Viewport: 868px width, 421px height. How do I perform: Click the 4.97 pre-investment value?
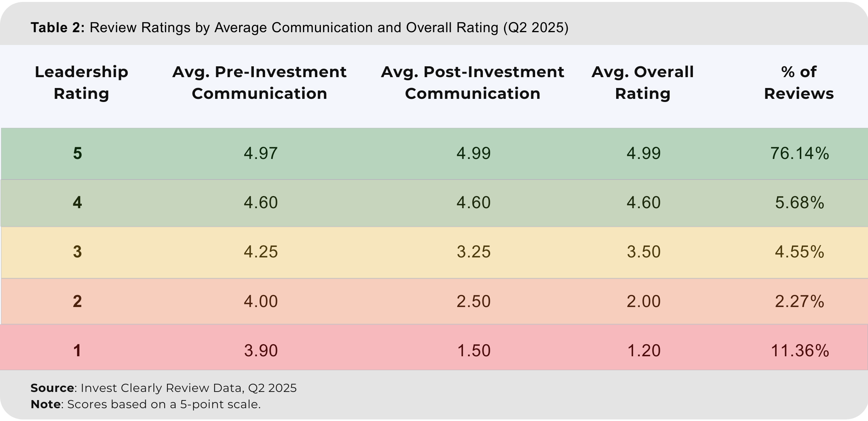tap(260, 154)
